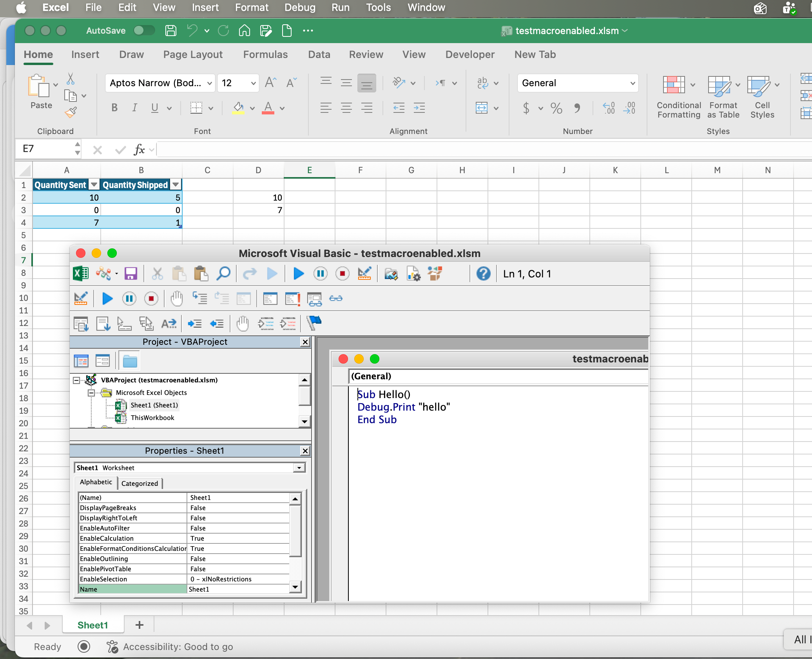812x659 pixels.
Task: Click the Find magnifier icon in VBA toolbar
Action: (223, 273)
